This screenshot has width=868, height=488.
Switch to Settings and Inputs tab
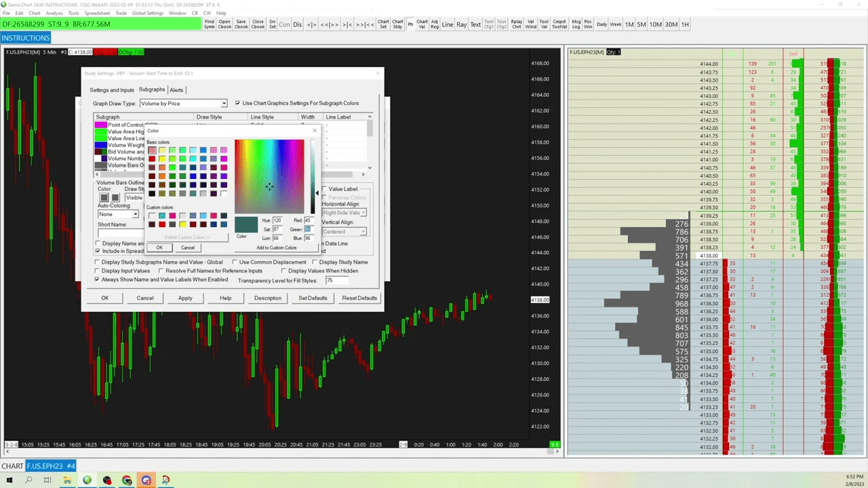[x=112, y=90]
